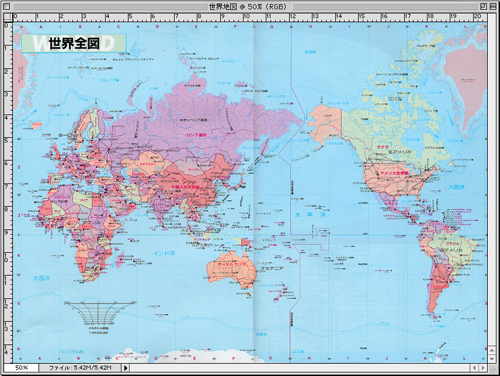Click the vertical scrollbar down arrow

point(492,359)
